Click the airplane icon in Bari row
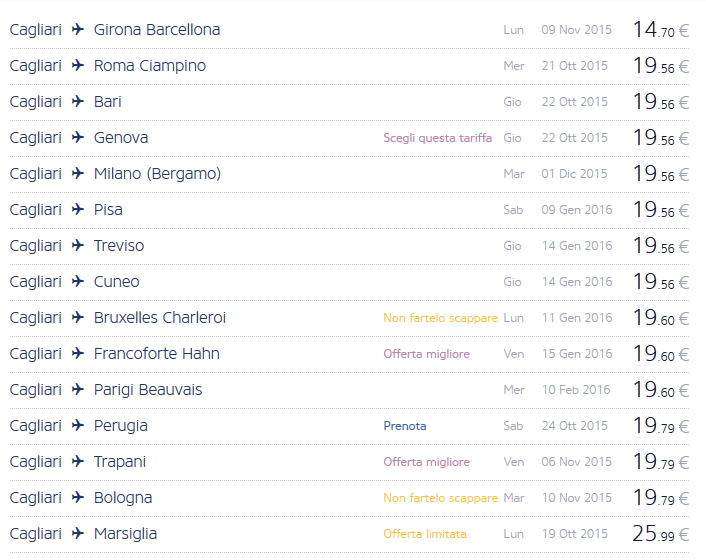 (x=78, y=102)
